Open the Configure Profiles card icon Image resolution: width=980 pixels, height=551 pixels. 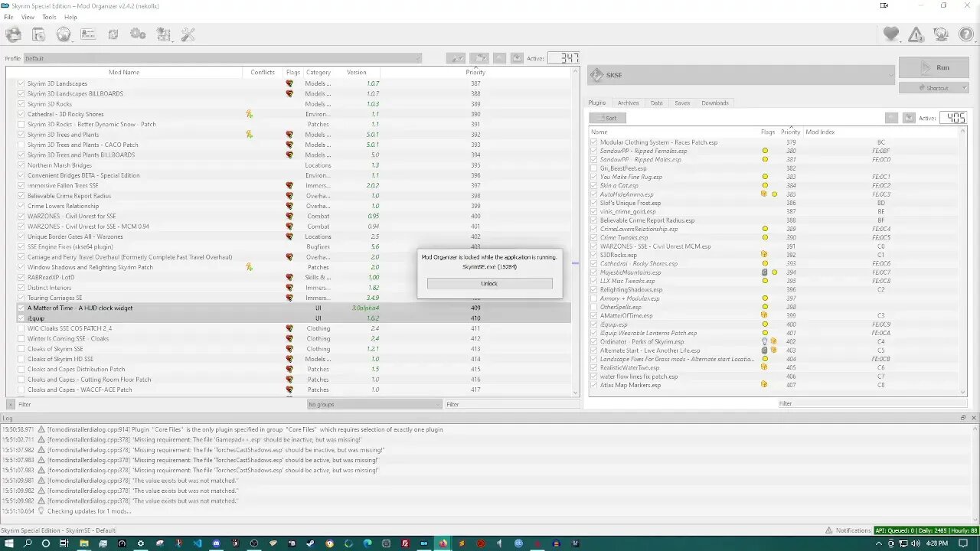(x=88, y=34)
